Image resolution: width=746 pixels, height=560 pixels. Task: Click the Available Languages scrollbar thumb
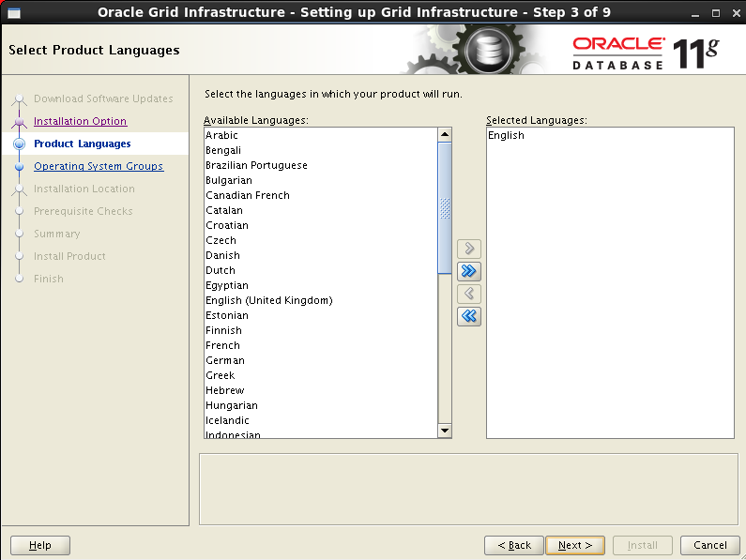click(x=445, y=208)
